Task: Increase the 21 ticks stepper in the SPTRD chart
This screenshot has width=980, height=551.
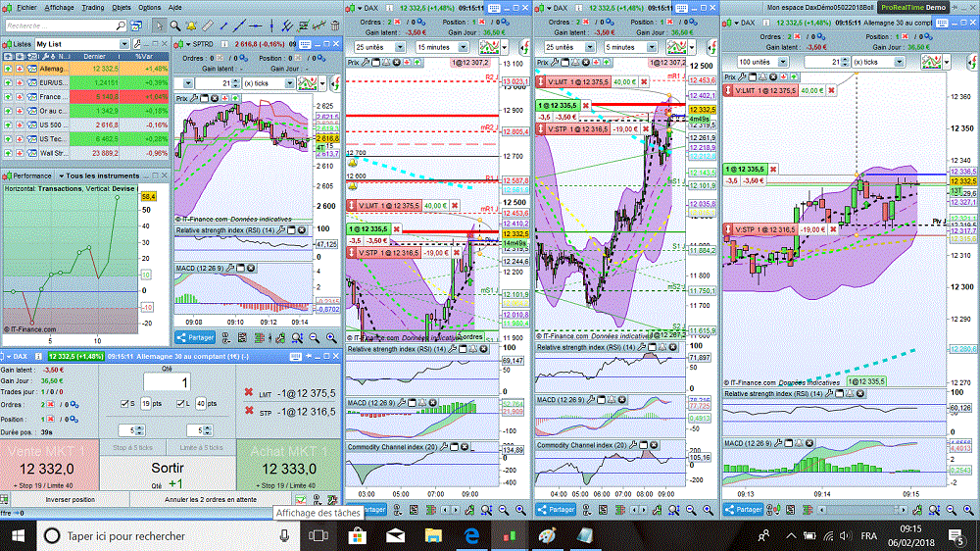Action: [x=235, y=80]
